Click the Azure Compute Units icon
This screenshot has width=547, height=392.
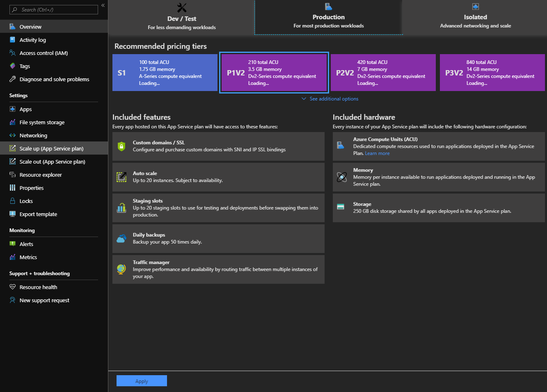pos(341,145)
